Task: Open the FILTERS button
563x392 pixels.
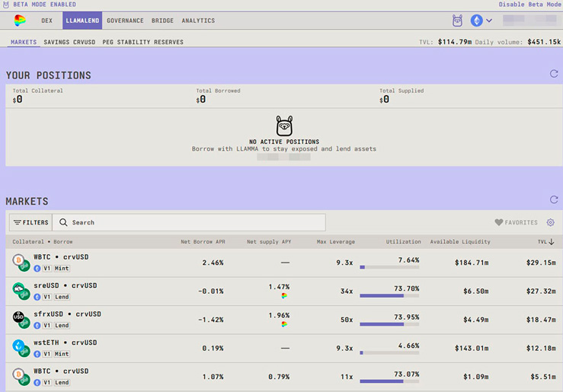Action: [31, 222]
